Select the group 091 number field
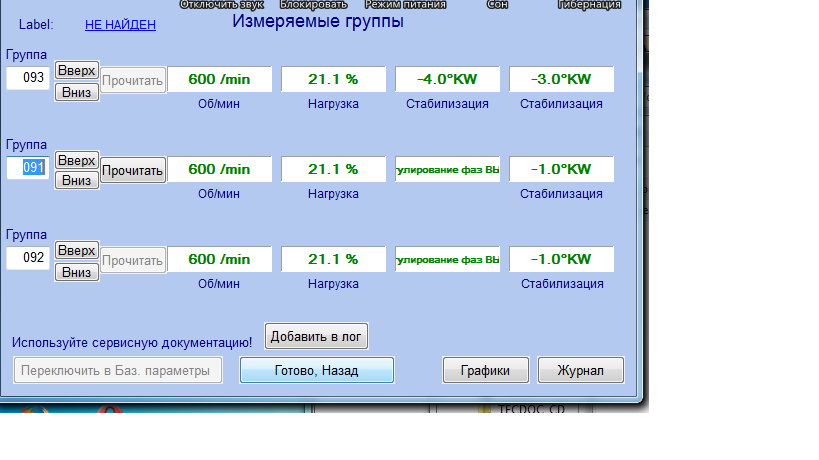 28,168
